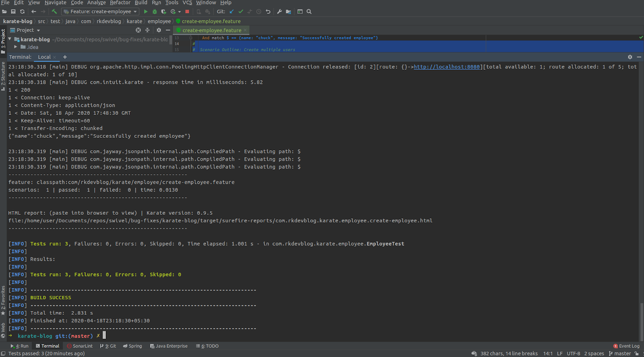Open Search Everywhere magnifier icon

click(309, 12)
